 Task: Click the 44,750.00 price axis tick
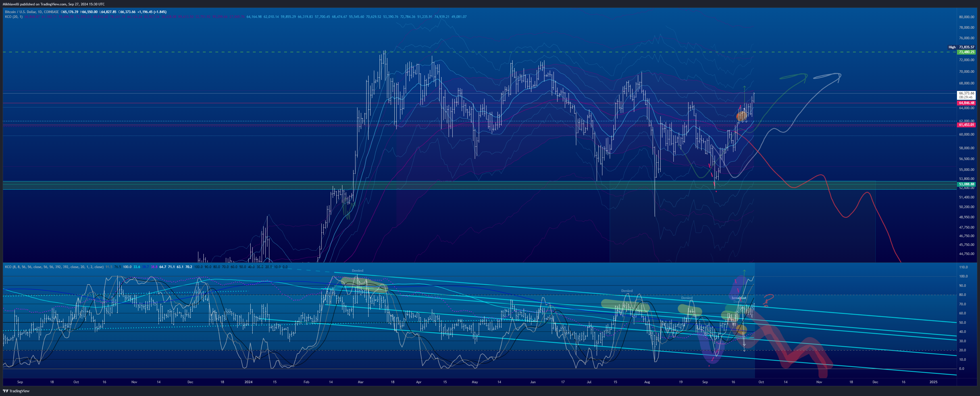(967, 254)
